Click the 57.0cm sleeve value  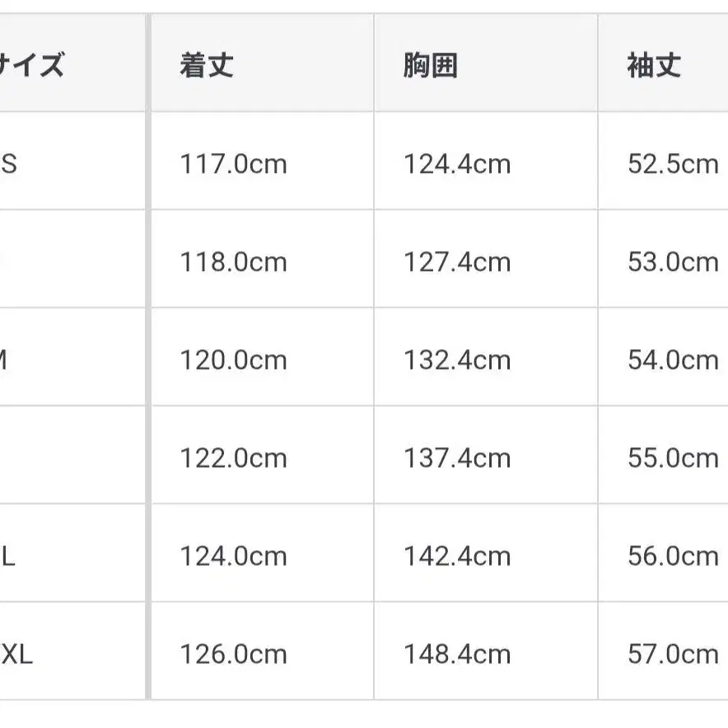(673, 654)
